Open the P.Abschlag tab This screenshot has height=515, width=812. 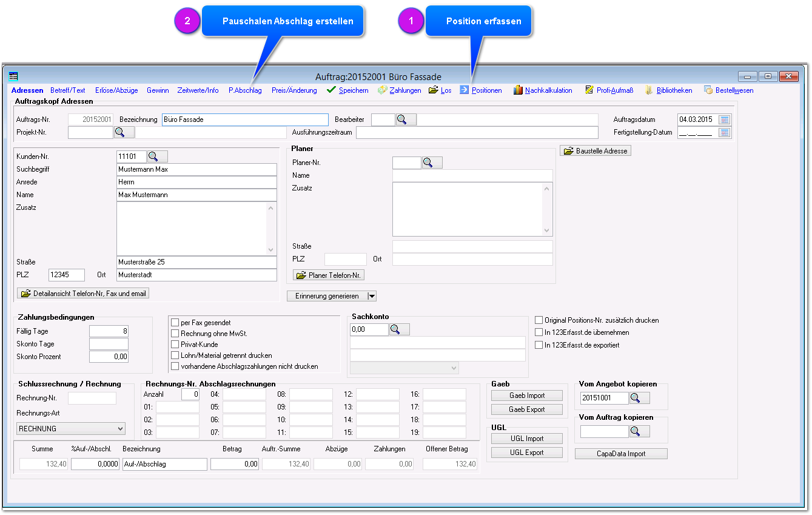coord(245,90)
